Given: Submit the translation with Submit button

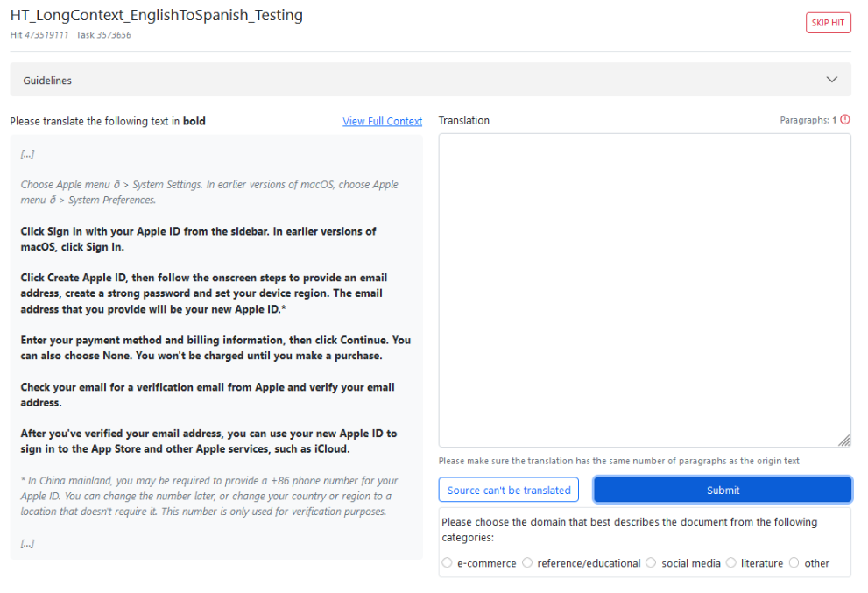Looking at the screenshot, I should pos(723,491).
